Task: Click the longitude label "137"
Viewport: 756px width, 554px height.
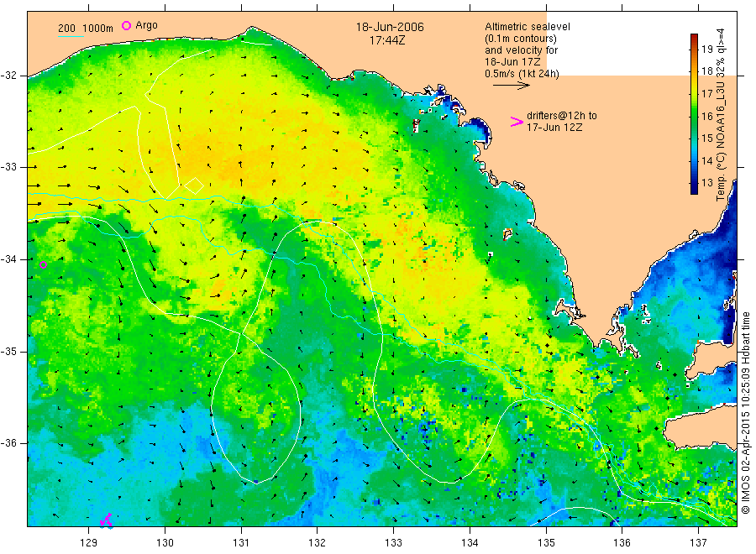Action: tap(698, 543)
